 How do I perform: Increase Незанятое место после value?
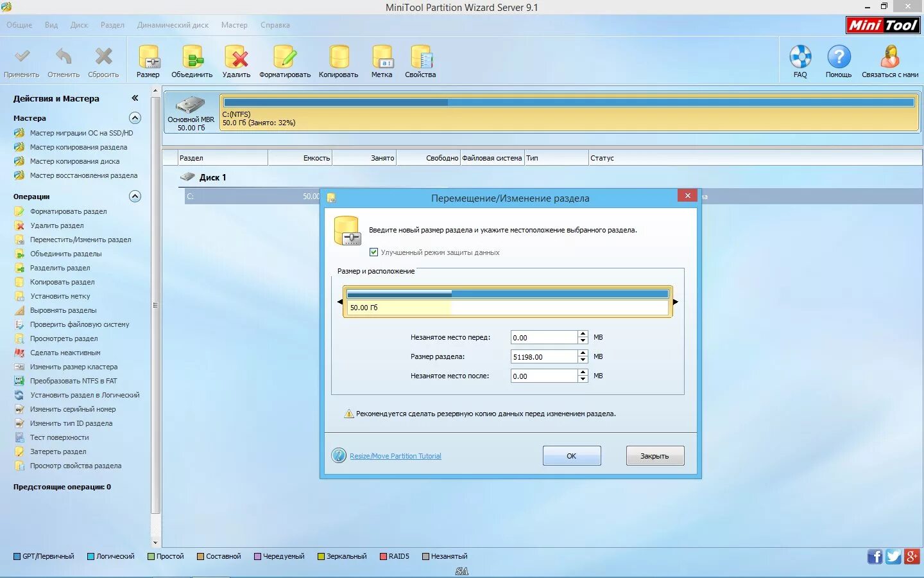pyautogui.click(x=583, y=372)
